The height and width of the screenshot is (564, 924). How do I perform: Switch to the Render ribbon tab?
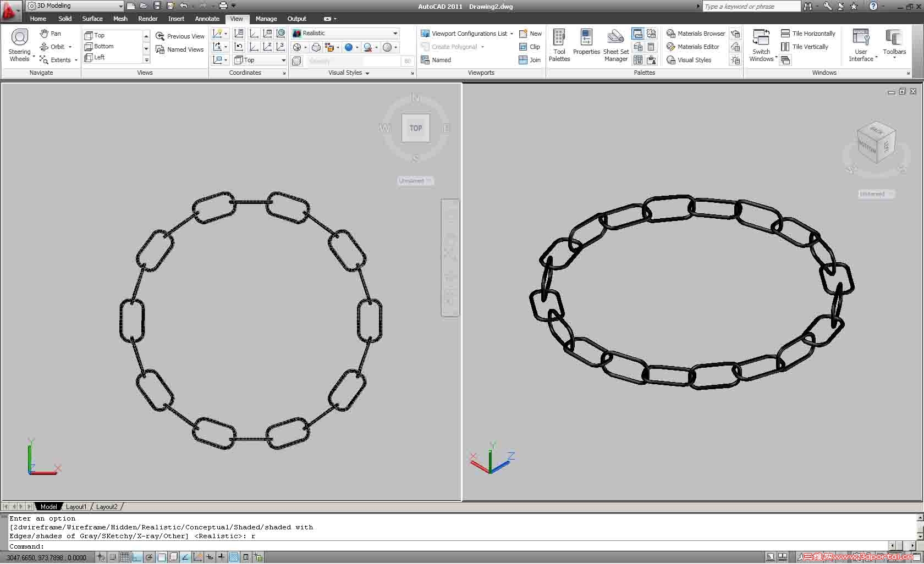point(148,19)
